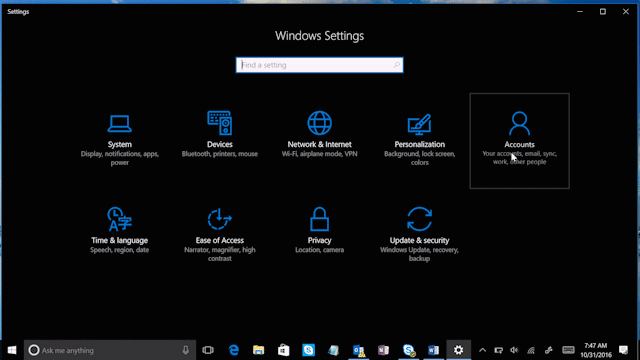Open OneNote from the taskbar
The image size is (640, 360).
tap(384, 350)
